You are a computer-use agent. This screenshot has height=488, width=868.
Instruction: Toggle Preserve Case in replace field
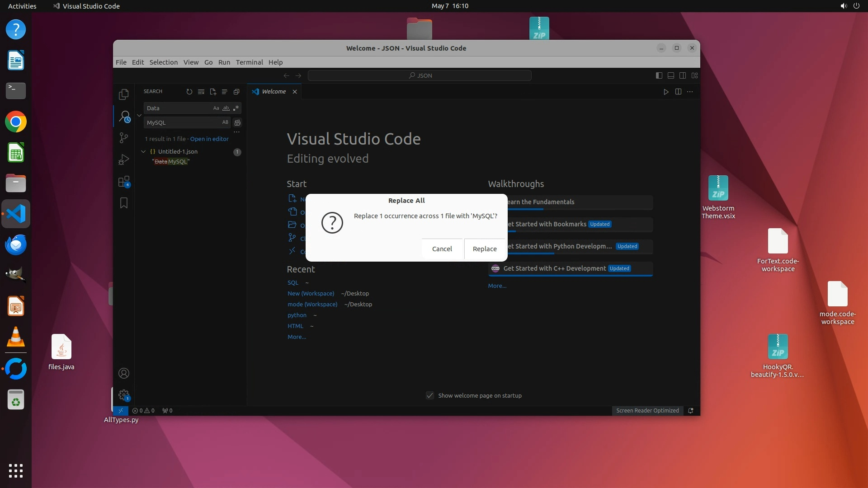coord(225,122)
